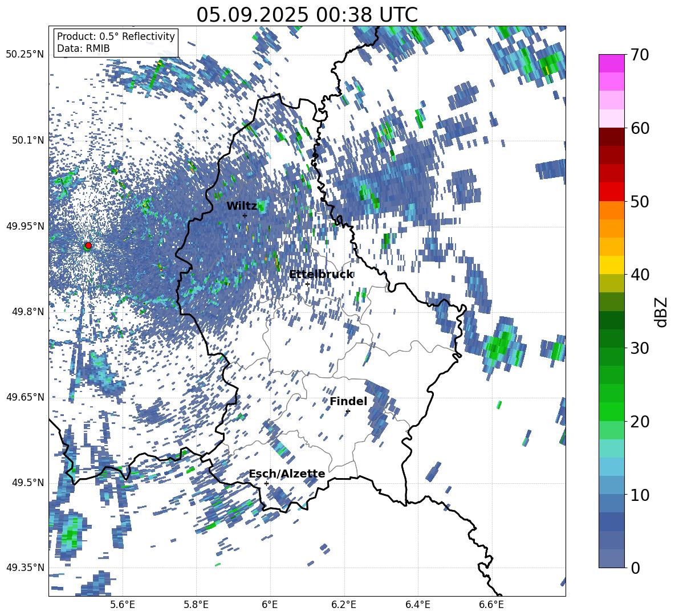Click the Findel location label
Screen dimensions: 675x616
348,401
